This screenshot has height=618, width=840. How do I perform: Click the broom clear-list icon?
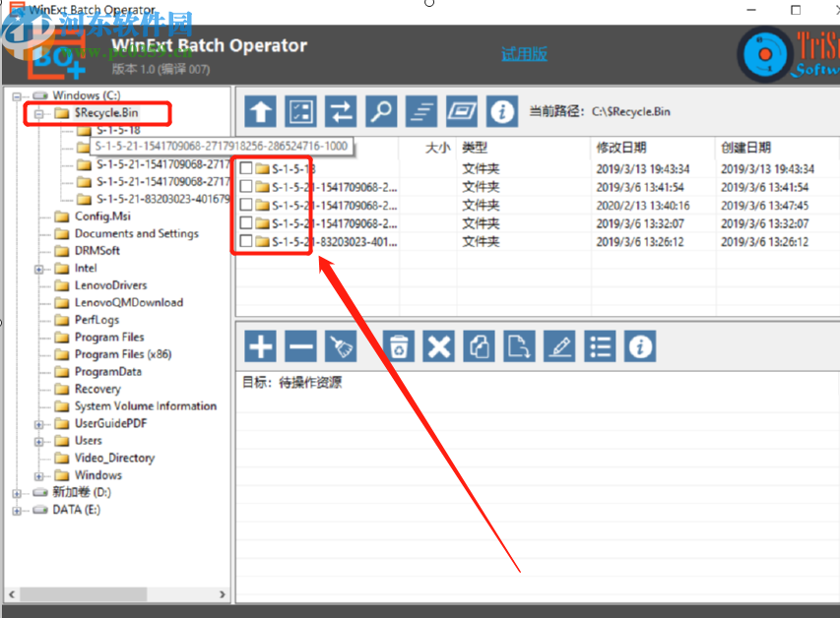(341, 345)
